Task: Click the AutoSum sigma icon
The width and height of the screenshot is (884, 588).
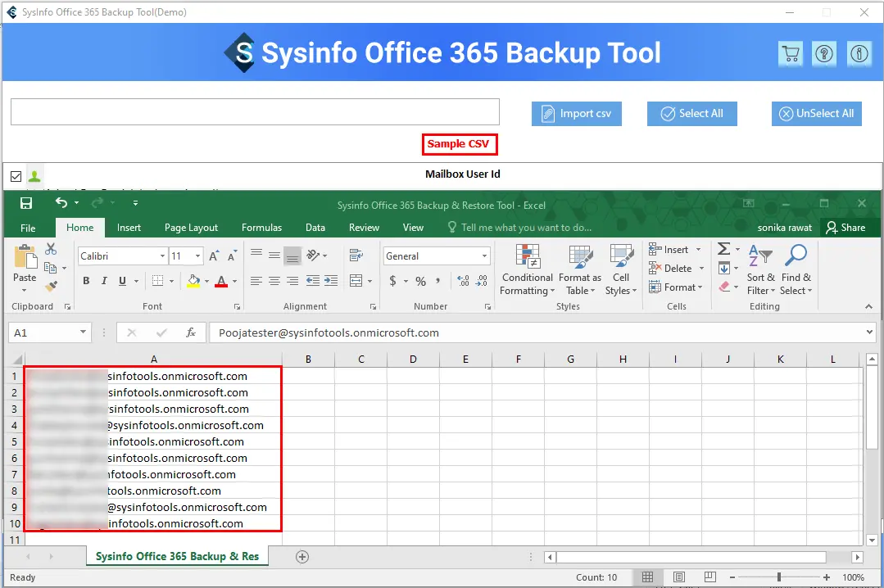Action: 723,249
